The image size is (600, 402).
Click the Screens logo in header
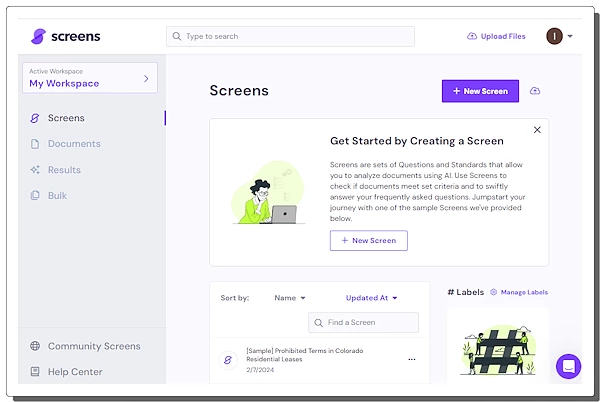pos(65,36)
